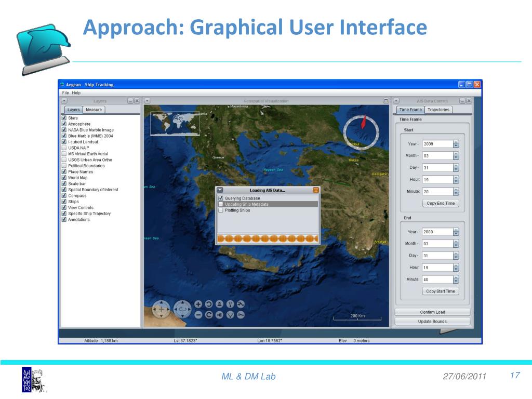
Task: Open the Help menu
Action: tap(76, 92)
